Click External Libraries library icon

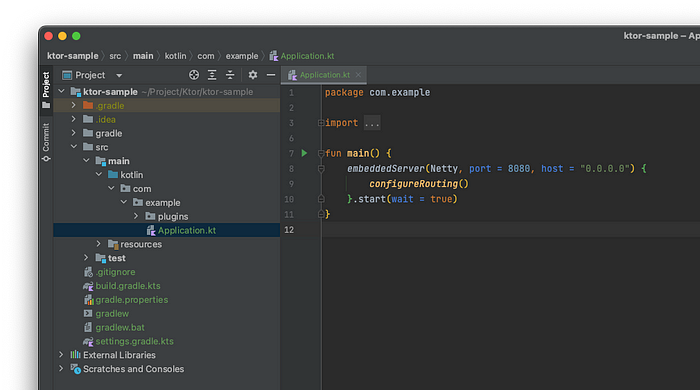pyautogui.click(x=75, y=355)
